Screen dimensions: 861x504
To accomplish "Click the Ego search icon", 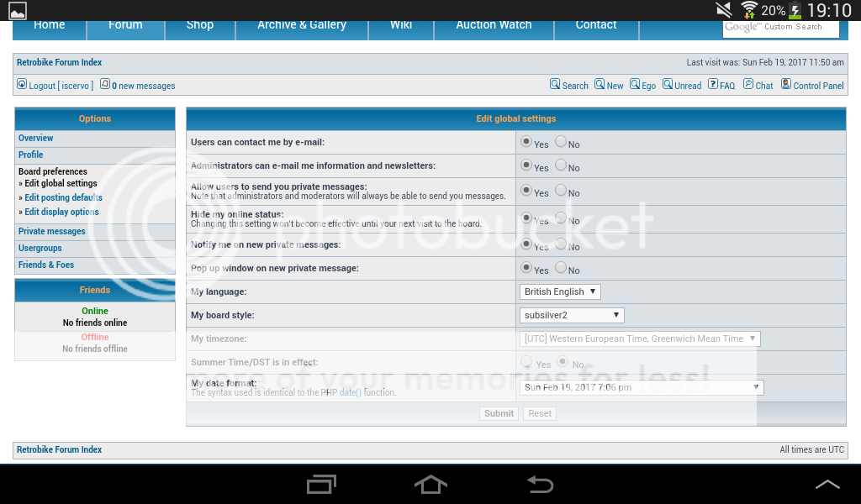I will (x=635, y=85).
